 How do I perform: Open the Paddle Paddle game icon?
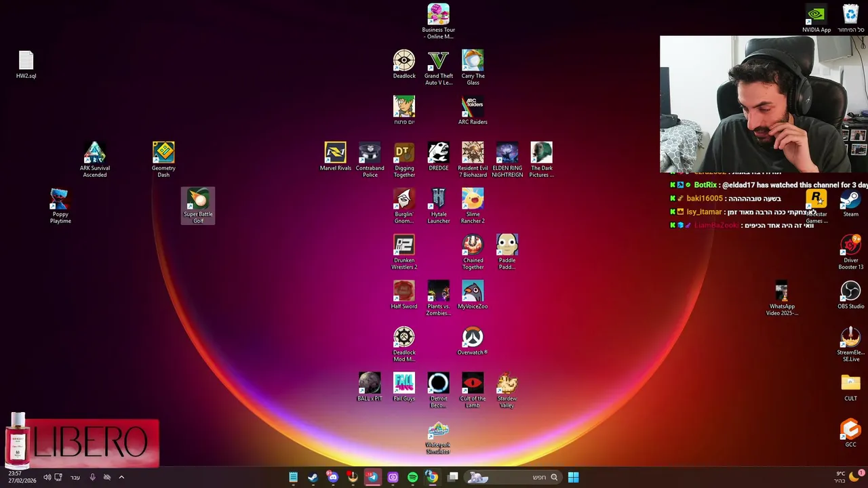(507, 252)
